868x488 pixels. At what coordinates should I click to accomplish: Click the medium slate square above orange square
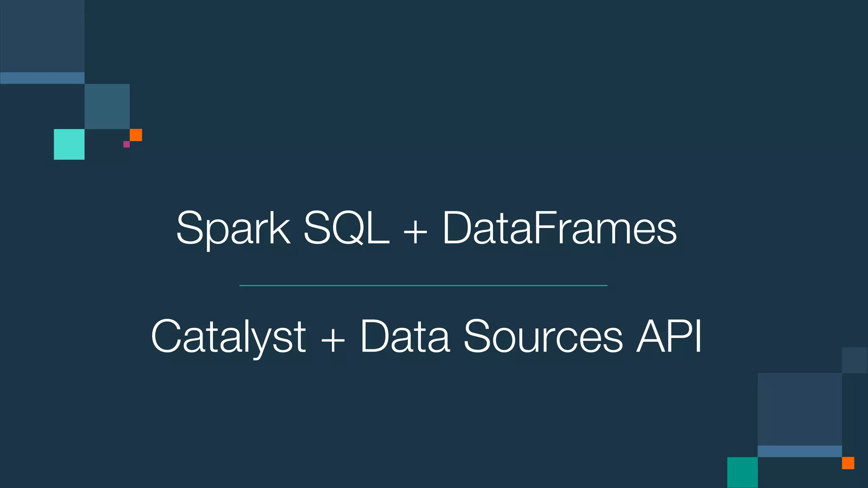(107, 106)
